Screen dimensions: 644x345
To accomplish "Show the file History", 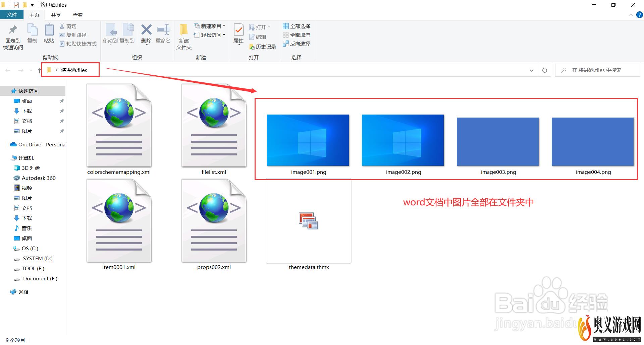I will (263, 47).
